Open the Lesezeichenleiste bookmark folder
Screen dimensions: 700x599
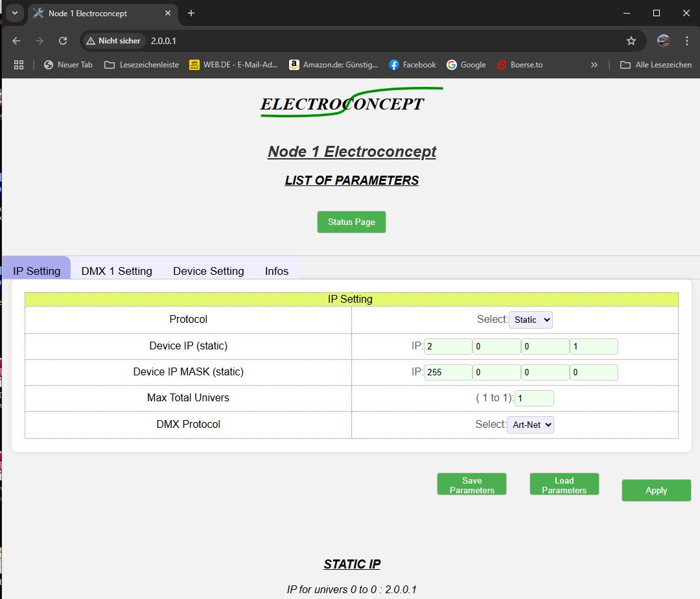pos(141,65)
